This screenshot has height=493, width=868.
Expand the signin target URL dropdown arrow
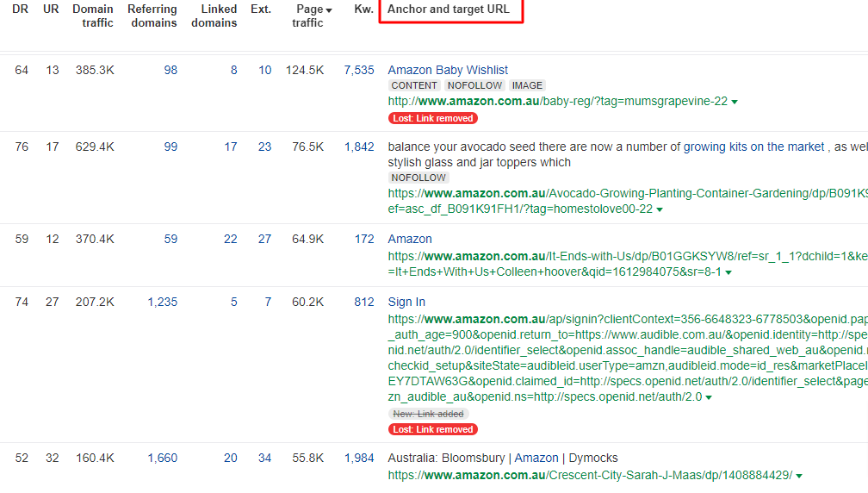click(709, 397)
